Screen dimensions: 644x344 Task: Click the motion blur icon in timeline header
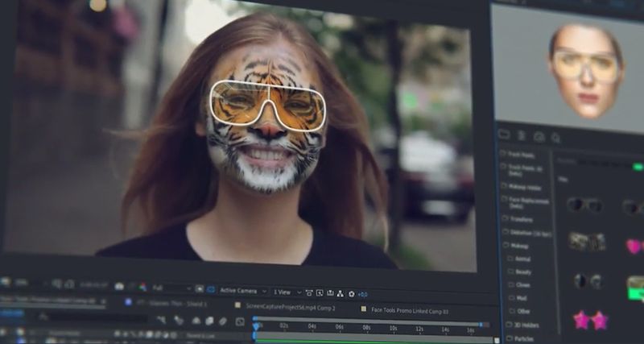(223, 321)
